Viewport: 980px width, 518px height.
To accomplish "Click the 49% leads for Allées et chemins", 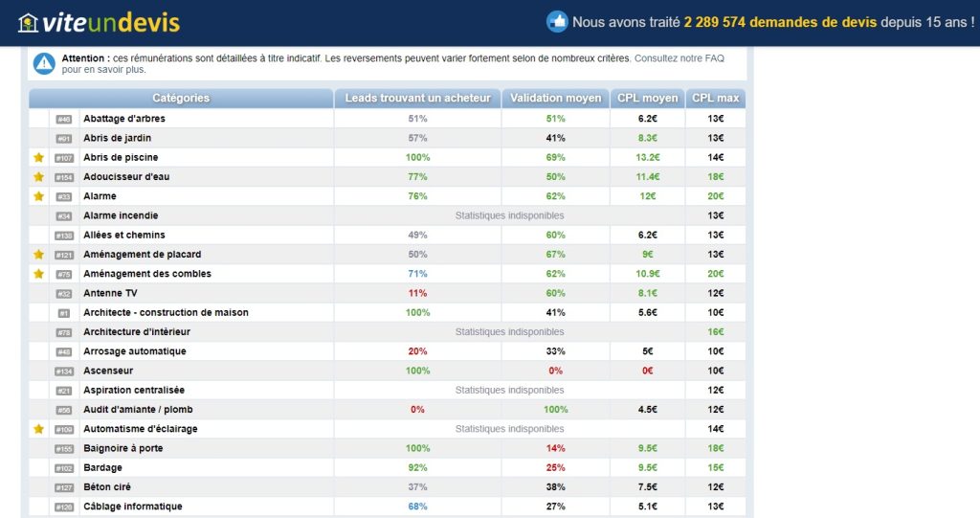I will [x=417, y=235].
